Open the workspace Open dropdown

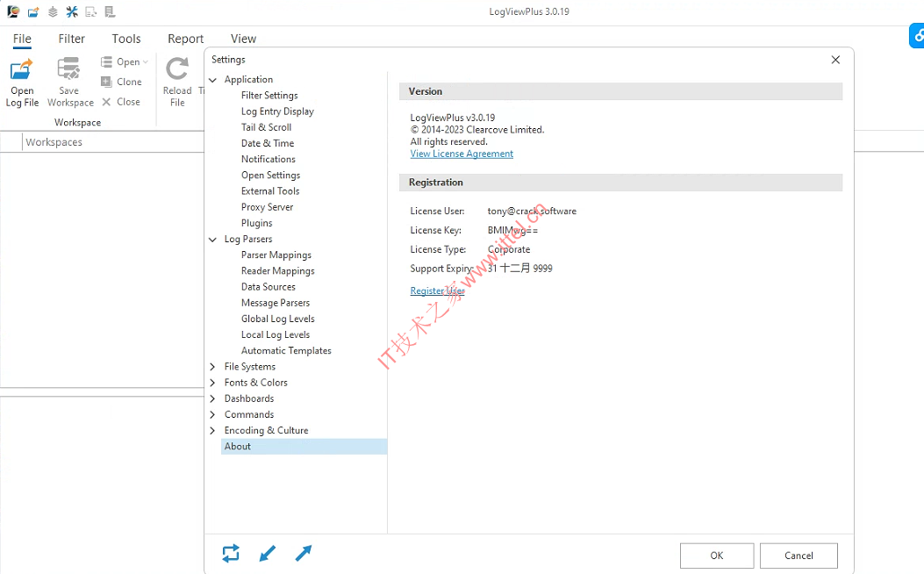point(145,62)
